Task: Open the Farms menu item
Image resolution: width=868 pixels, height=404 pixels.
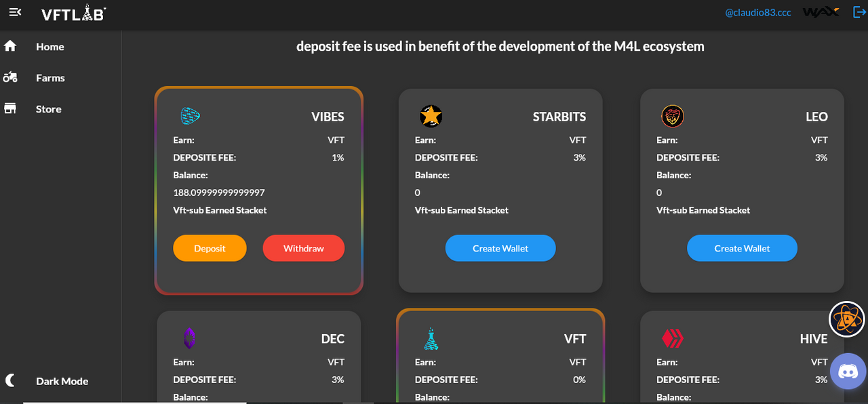Action: (50, 78)
